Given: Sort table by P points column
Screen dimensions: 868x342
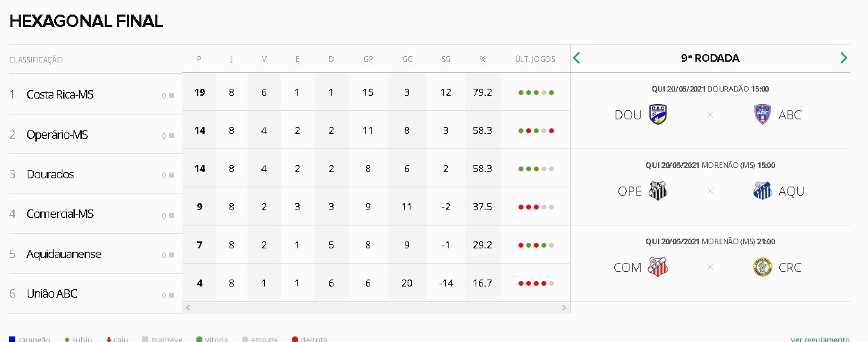Looking at the screenshot, I should (x=199, y=60).
